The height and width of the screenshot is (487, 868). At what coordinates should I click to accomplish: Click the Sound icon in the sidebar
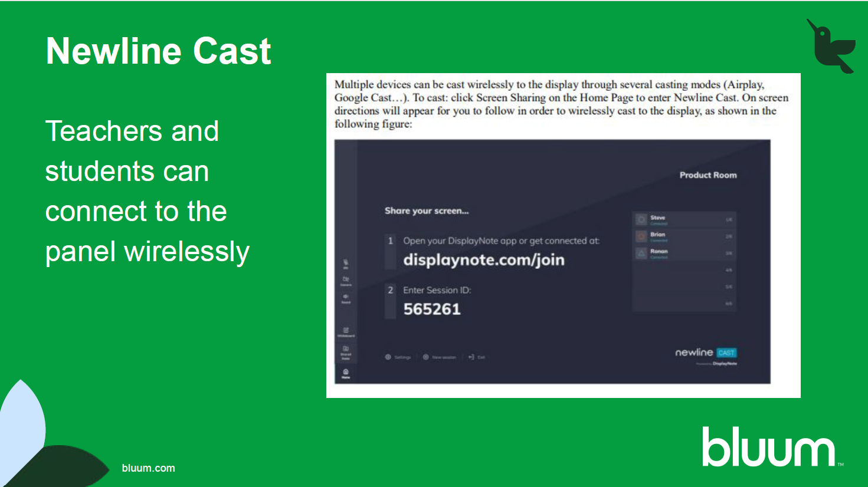346,298
